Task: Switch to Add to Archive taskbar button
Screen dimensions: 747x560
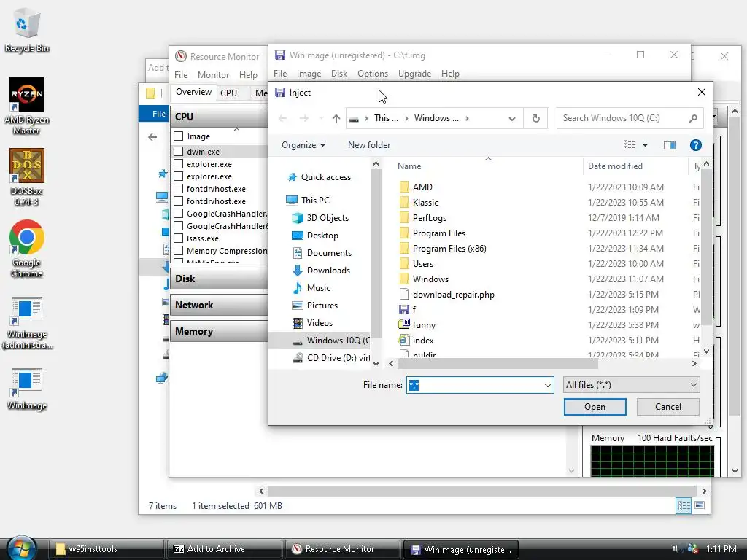Action: click(224, 549)
